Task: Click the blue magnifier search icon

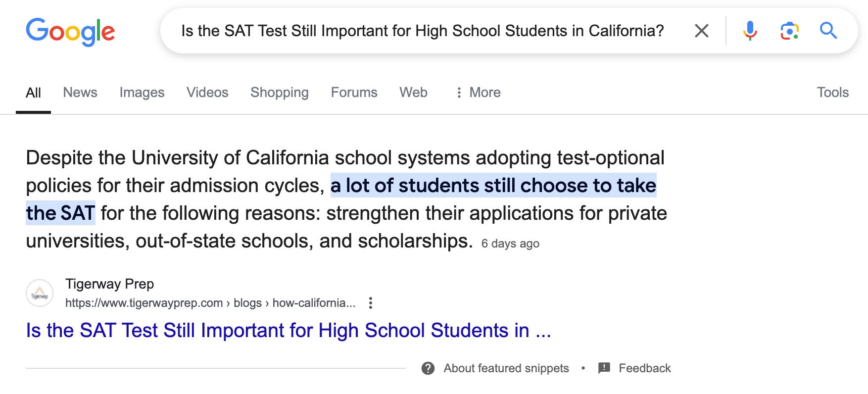Action: click(828, 31)
